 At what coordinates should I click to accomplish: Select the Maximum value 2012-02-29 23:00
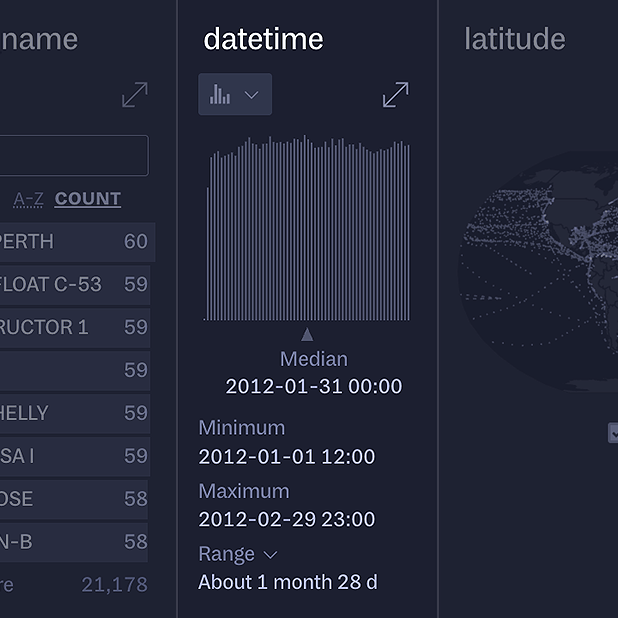(x=287, y=519)
